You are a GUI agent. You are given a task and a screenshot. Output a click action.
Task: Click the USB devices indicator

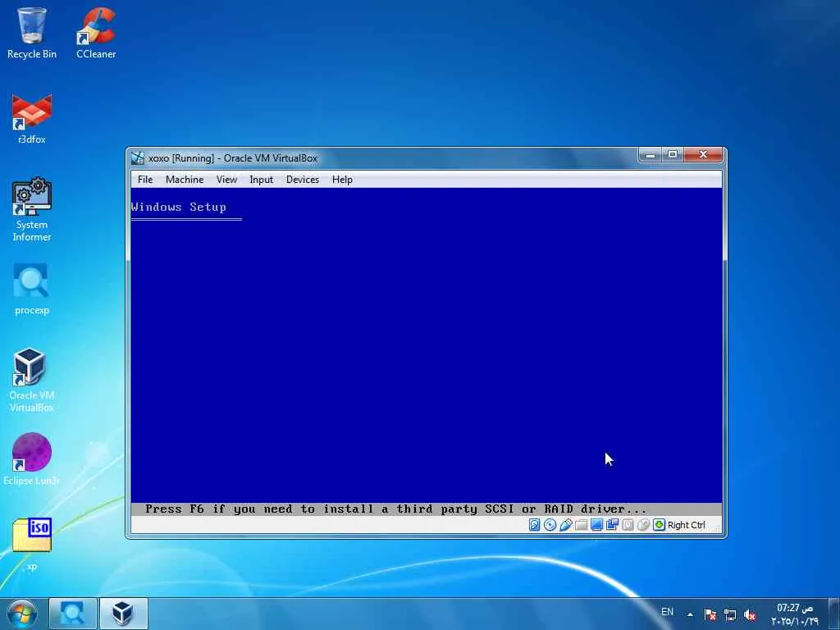(x=566, y=525)
